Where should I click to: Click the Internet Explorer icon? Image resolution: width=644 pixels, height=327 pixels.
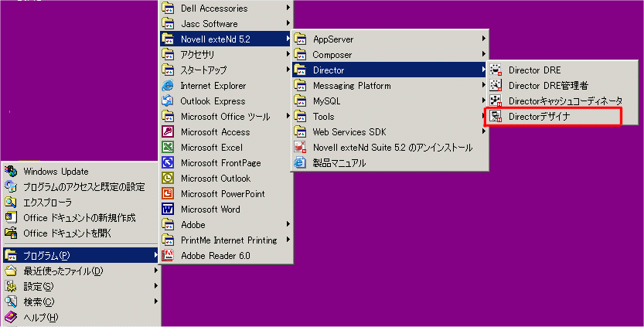point(168,86)
